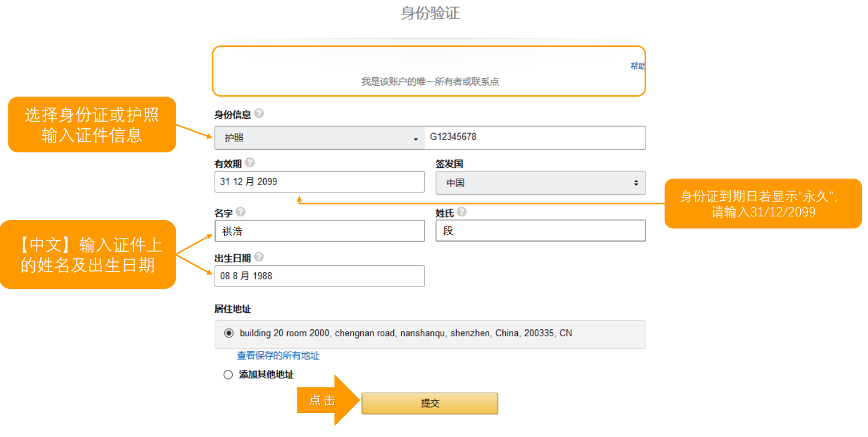Select the 添加其他地址 radio option
Viewport: 868px width, 437px height.
[228, 375]
